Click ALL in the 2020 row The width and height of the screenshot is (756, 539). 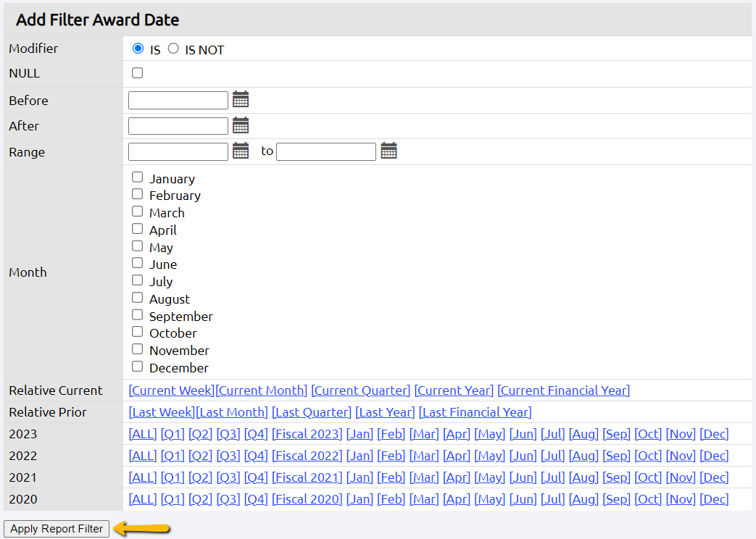[142, 499]
